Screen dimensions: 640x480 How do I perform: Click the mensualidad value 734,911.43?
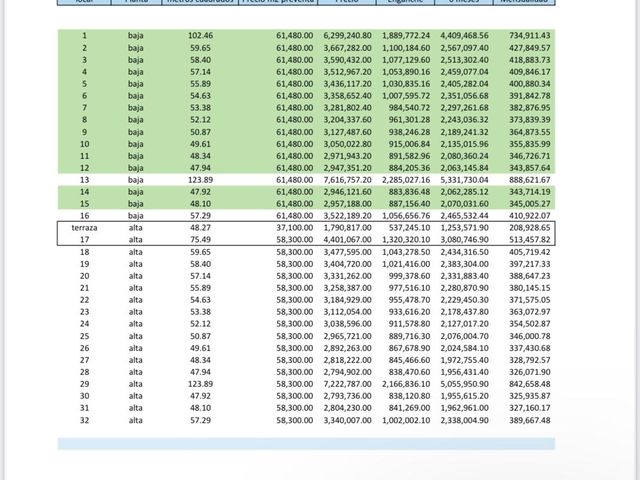tap(530, 36)
